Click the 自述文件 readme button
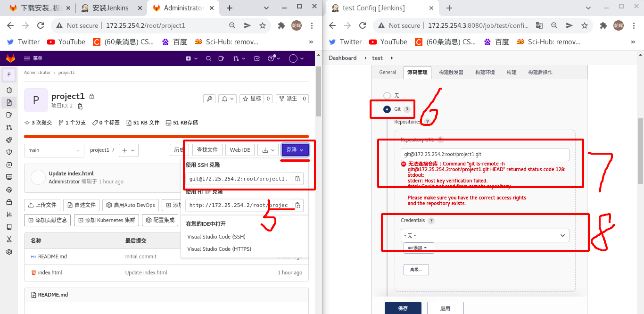 coord(82,205)
